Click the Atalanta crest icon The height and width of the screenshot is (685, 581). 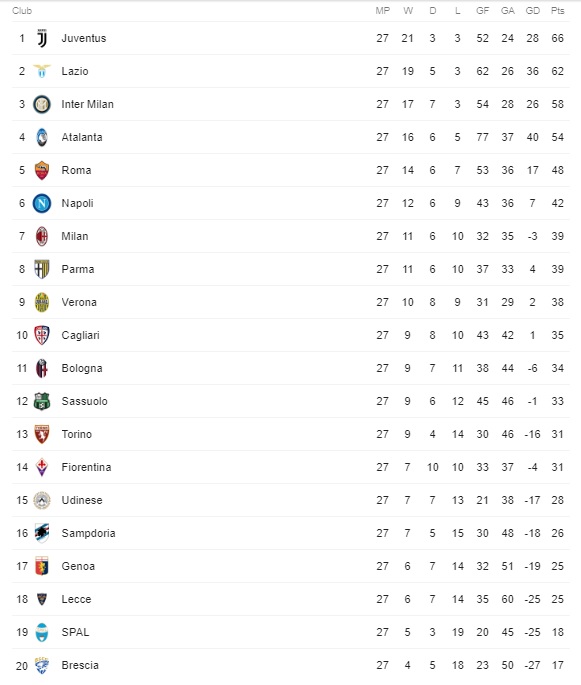pyautogui.click(x=42, y=137)
